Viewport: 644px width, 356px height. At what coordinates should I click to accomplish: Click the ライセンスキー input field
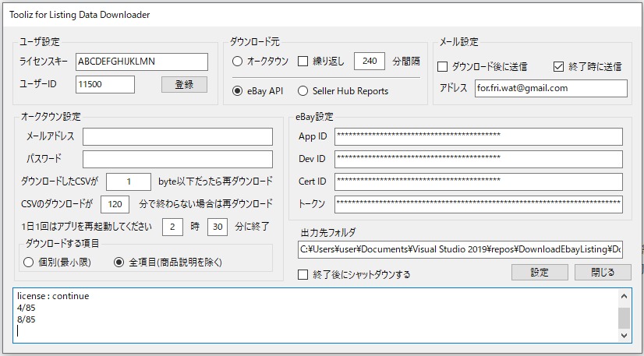click(142, 62)
